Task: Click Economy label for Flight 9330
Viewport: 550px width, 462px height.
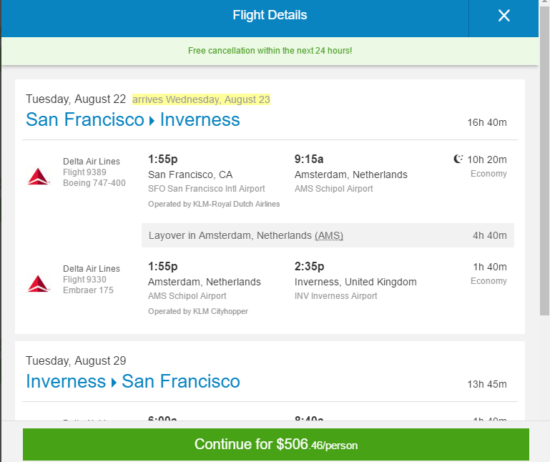Action: pyautogui.click(x=489, y=281)
